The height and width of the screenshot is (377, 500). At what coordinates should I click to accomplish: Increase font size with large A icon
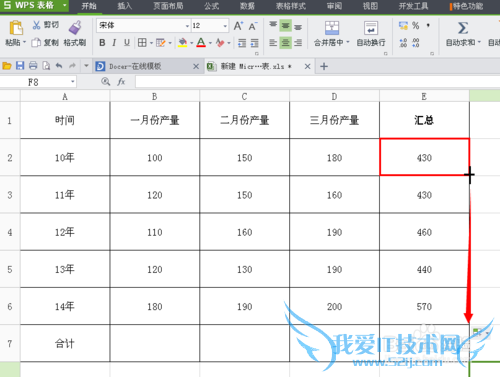pyautogui.click(x=238, y=26)
